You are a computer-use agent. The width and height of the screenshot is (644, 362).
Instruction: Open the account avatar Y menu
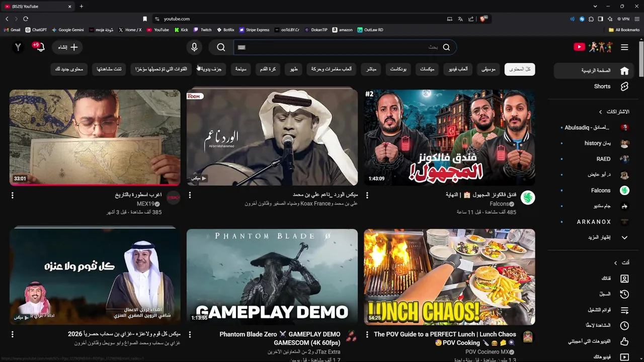point(18,47)
